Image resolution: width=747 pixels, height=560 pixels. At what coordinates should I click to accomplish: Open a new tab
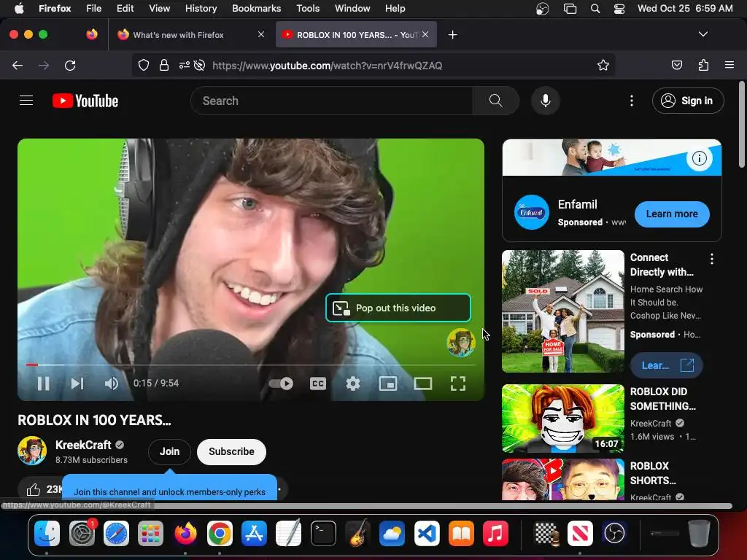(x=452, y=35)
